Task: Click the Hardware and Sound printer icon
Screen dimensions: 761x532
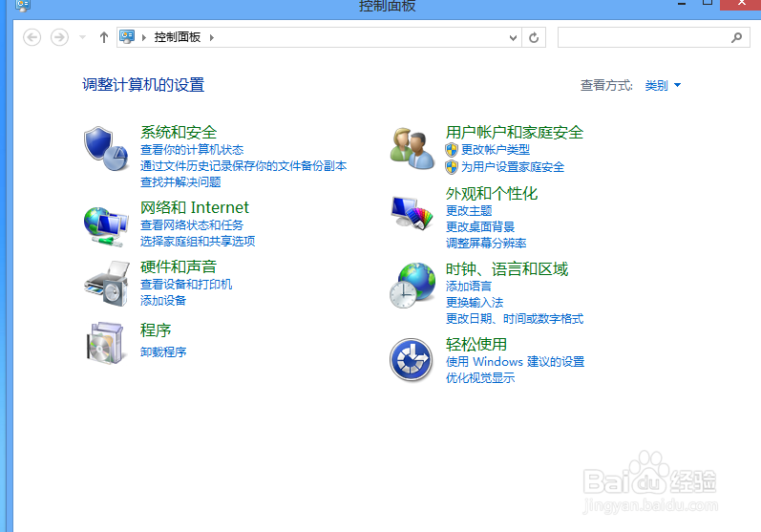Action: (107, 284)
